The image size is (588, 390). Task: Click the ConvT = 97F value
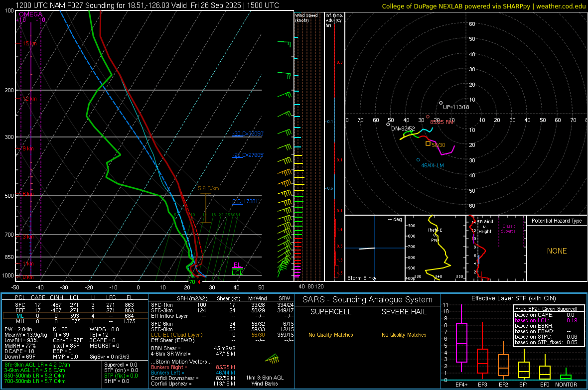68,340
